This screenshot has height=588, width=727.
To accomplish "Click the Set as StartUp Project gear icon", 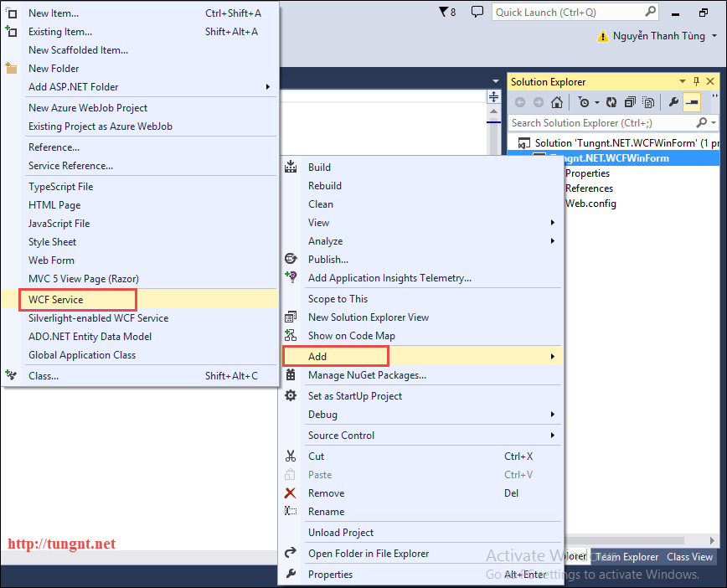I will (291, 395).
